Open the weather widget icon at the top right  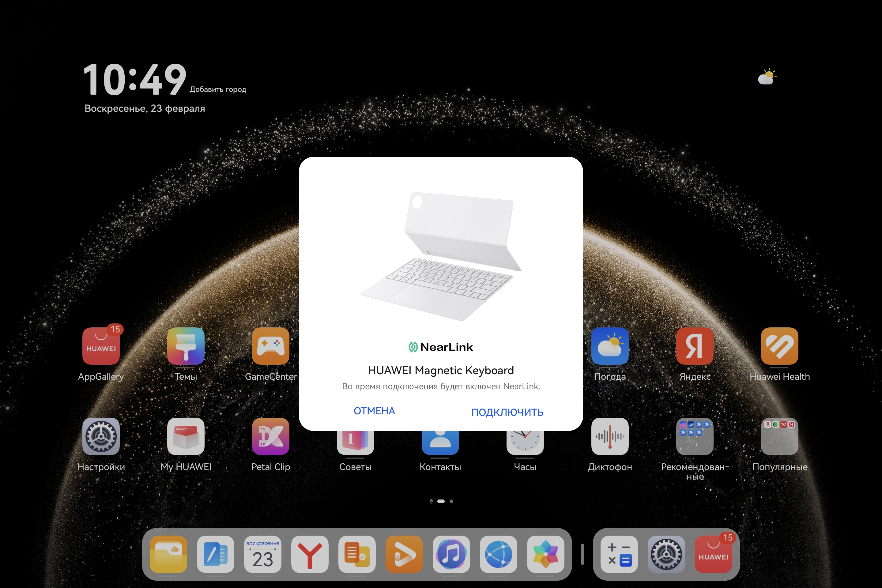pos(767,77)
